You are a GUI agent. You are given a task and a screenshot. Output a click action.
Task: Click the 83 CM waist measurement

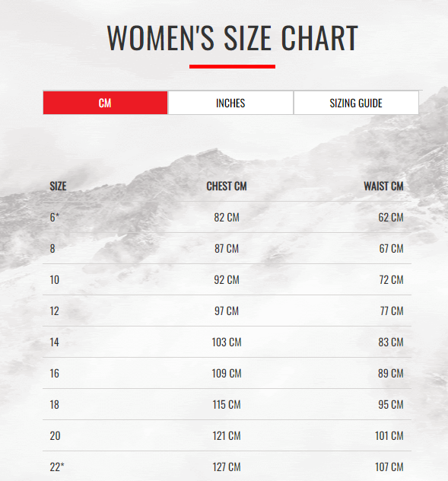point(391,342)
